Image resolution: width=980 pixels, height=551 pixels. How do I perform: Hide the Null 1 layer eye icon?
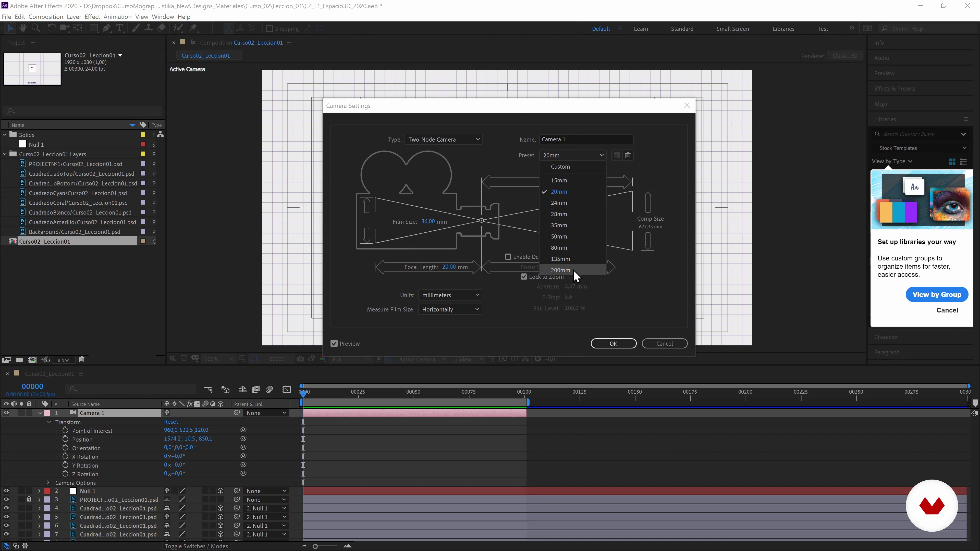coord(6,491)
